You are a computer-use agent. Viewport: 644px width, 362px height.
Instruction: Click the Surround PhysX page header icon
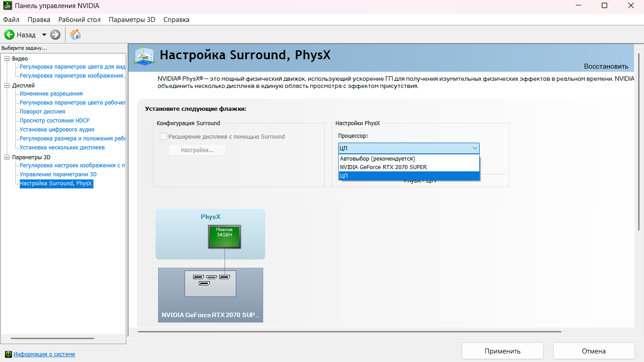pyautogui.click(x=145, y=56)
